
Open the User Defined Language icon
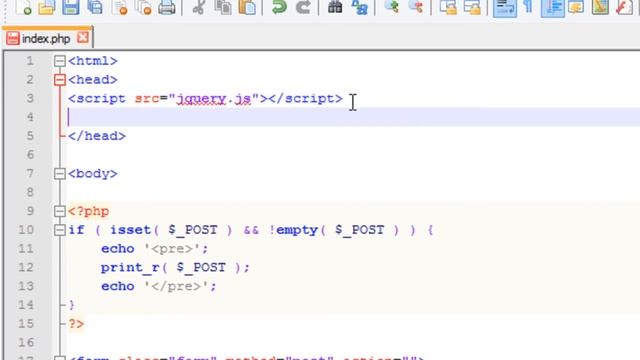[x=576, y=7]
